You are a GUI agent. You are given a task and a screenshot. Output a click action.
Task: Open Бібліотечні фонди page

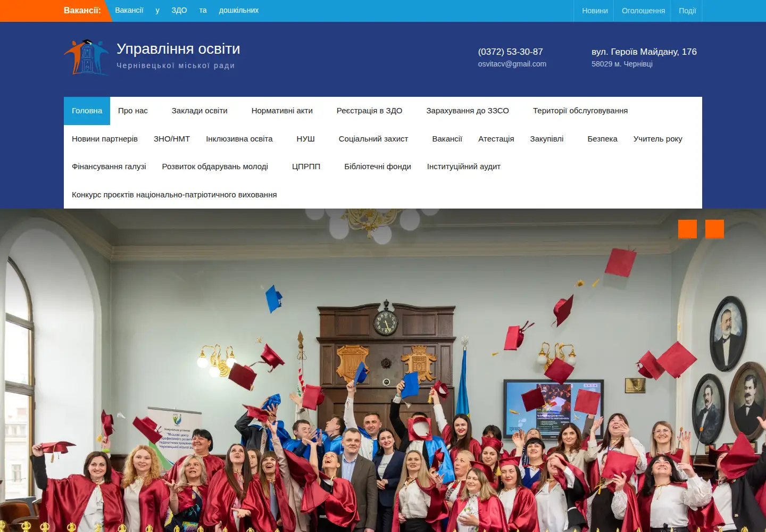coord(378,167)
